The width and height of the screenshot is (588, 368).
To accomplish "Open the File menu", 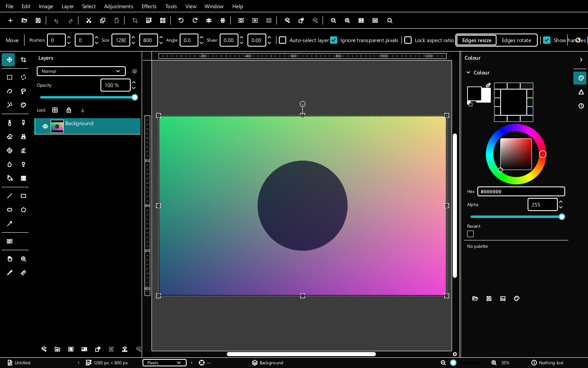I will 9,6.
